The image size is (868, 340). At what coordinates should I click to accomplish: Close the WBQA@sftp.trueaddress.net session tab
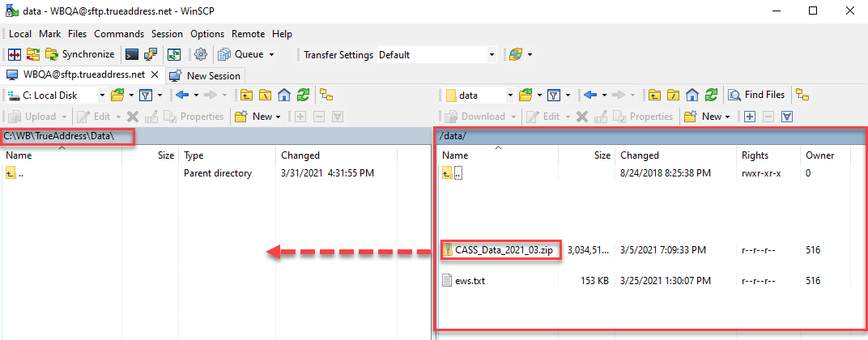click(x=155, y=74)
